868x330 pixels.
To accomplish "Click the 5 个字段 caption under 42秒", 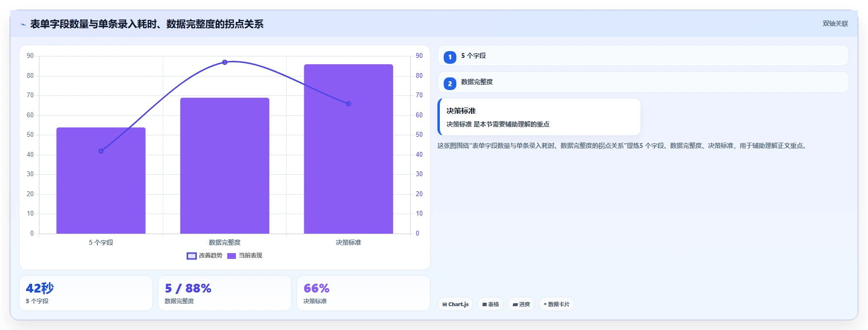I will click(37, 301).
